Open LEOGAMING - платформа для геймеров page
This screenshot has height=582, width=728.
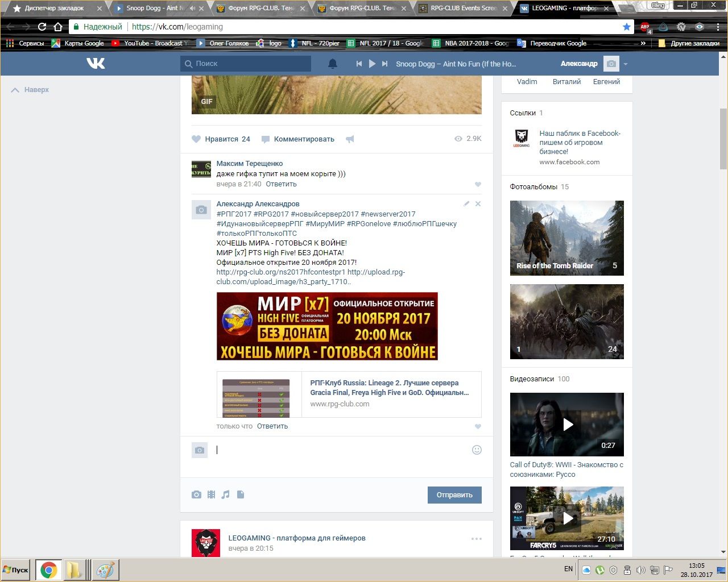coord(297,538)
